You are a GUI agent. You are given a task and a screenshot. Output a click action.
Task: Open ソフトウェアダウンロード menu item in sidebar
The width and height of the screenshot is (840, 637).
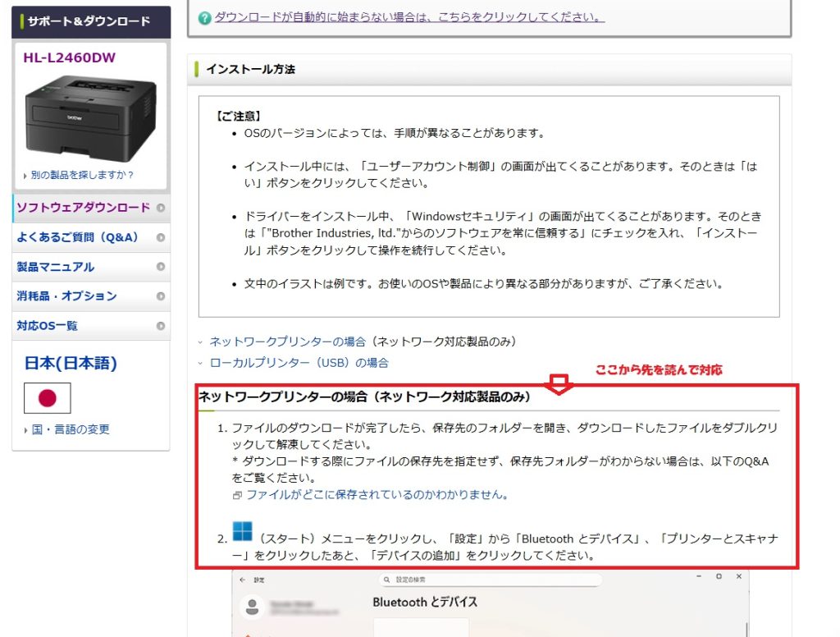click(84, 208)
